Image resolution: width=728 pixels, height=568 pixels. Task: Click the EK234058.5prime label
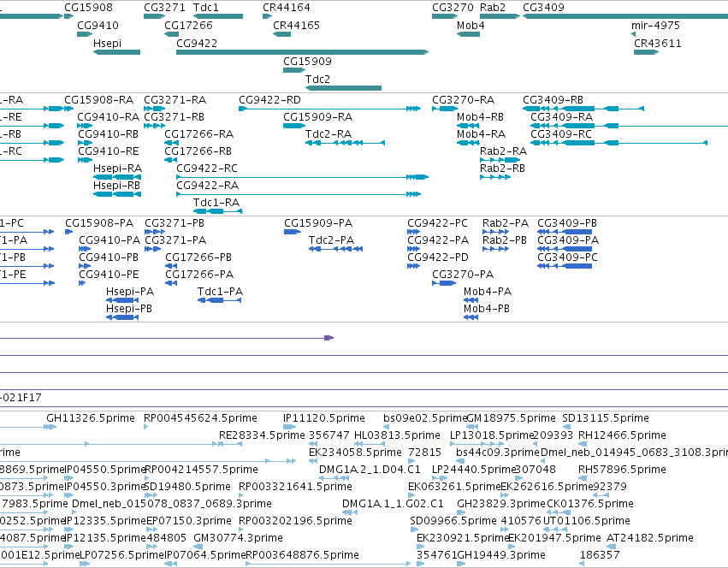(x=355, y=453)
